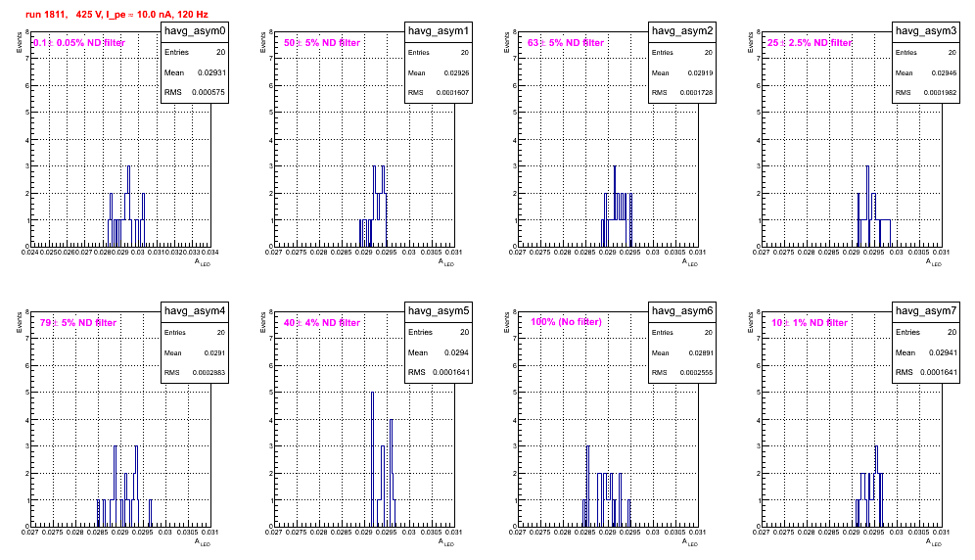The image size is (975, 560).
Task: Click the tallest bin in havg_asym3 histogram
Action: pos(867,206)
